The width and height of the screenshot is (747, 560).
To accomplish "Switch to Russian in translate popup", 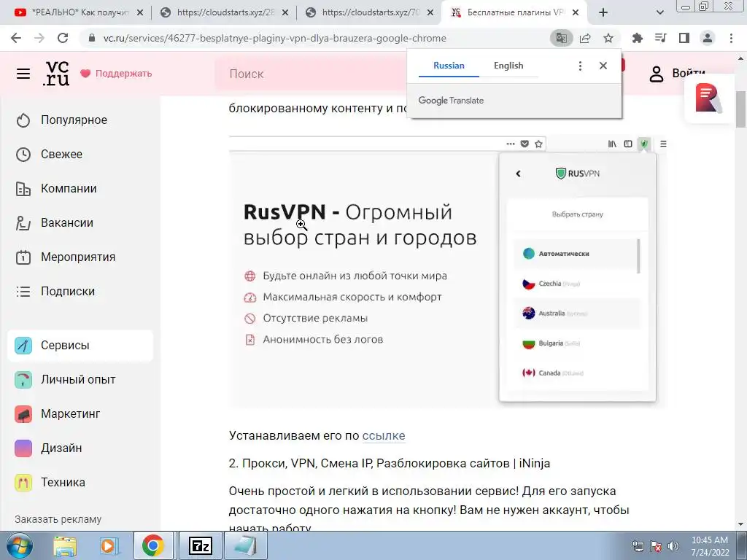I will [x=449, y=66].
